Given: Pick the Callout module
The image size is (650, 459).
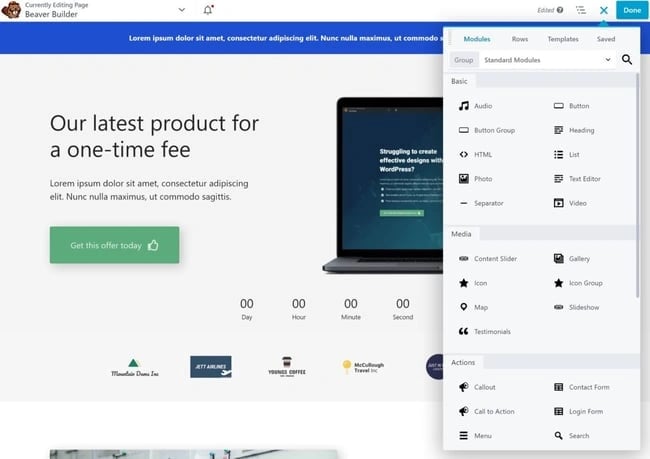Looking at the screenshot, I should coord(477,387).
